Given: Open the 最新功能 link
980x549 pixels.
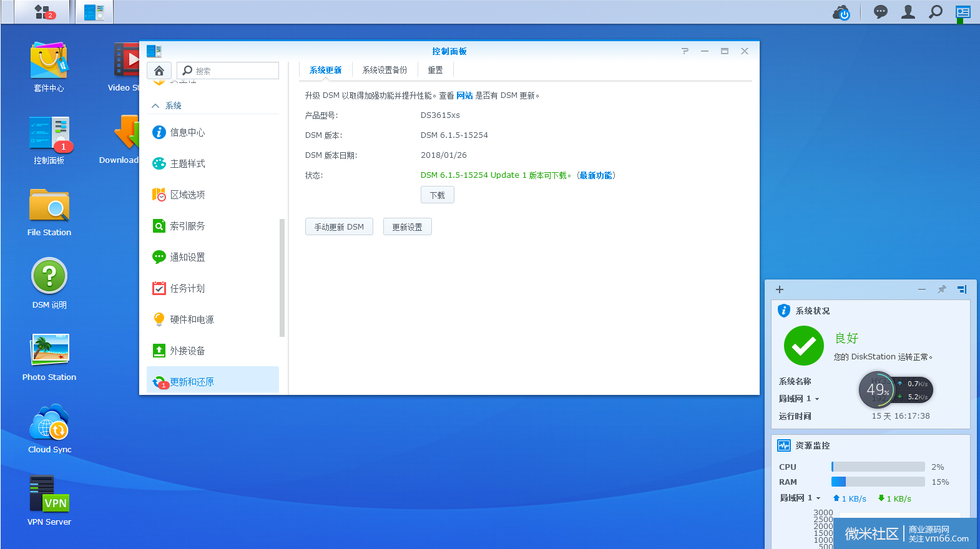Looking at the screenshot, I should click(x=595, y=175).
